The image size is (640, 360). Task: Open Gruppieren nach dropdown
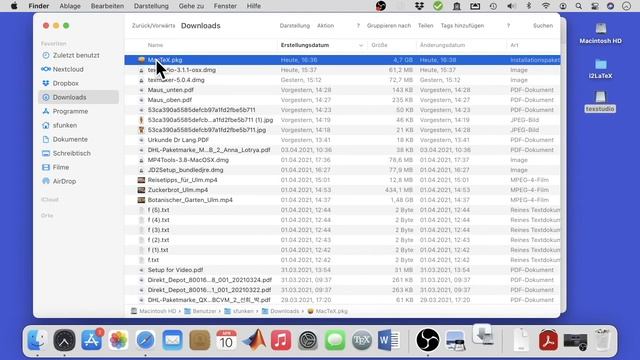389,26
